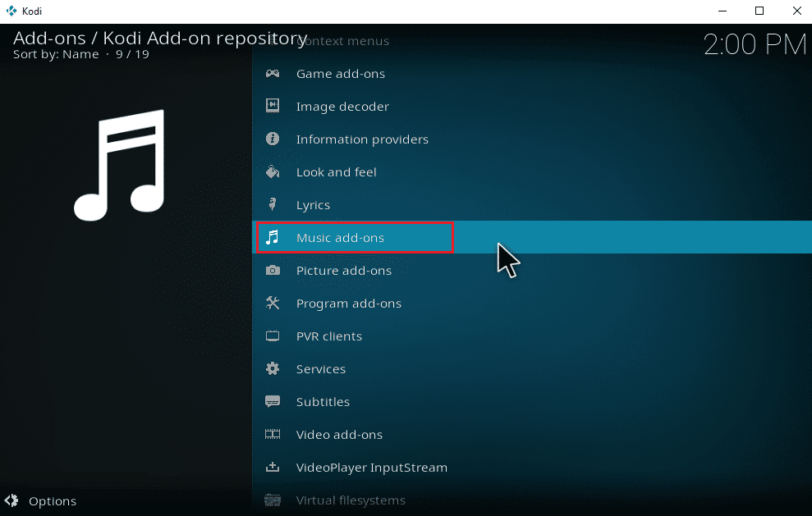Open Image decoder category
812x516 pixels.
click(532, 106)
